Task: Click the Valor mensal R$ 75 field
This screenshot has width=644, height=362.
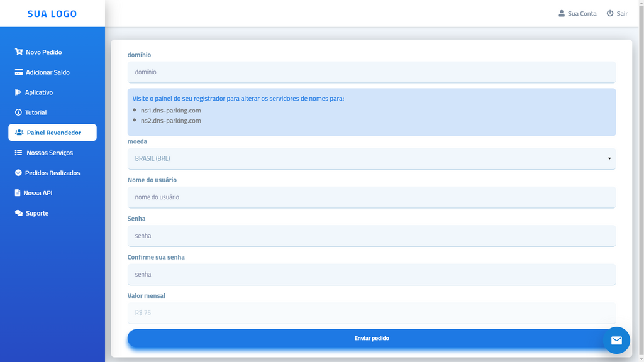Action: point(372,312)
